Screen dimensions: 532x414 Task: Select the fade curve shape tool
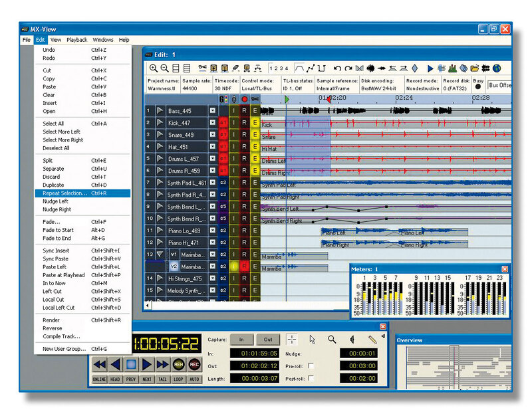pos(299,68)
